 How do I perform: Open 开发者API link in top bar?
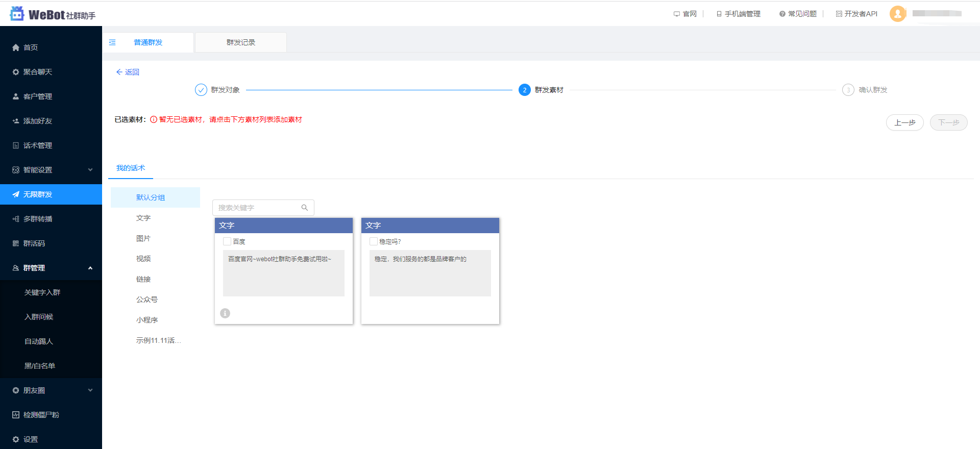coord(857,14)
